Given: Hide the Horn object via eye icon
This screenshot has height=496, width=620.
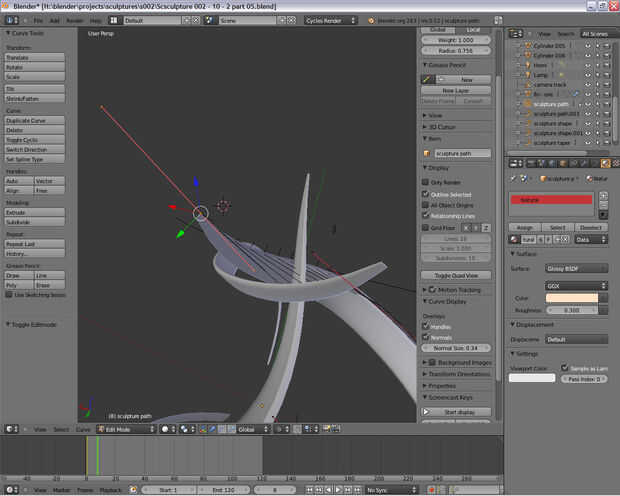Looking at the screenshot, I should coord(588,65).
